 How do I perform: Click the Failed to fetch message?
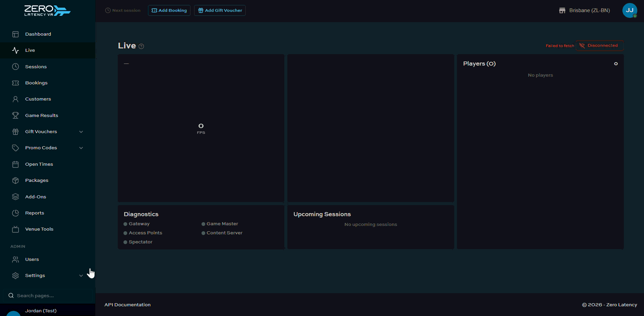[x=560, y=46]
